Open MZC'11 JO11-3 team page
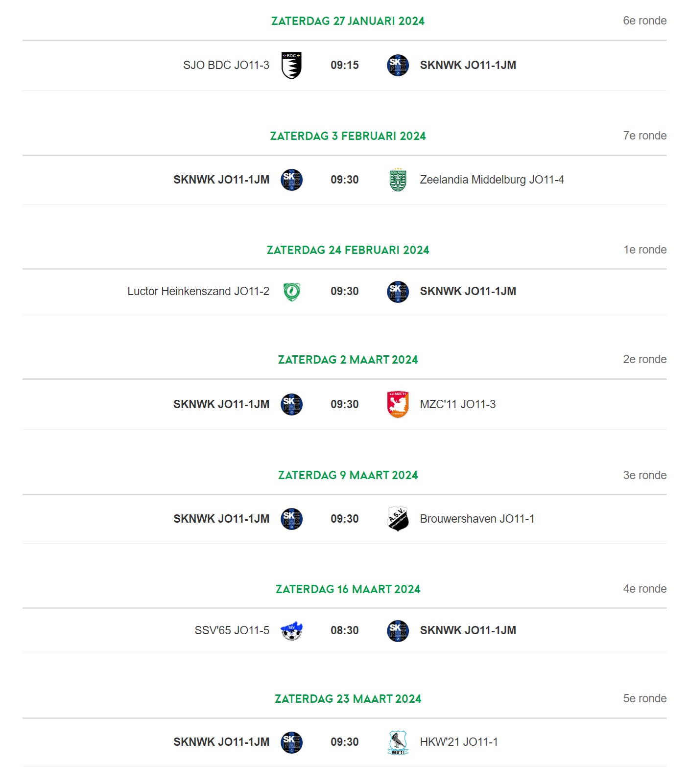Viewport: 689px width, 784px height. [x=458, y=404]
